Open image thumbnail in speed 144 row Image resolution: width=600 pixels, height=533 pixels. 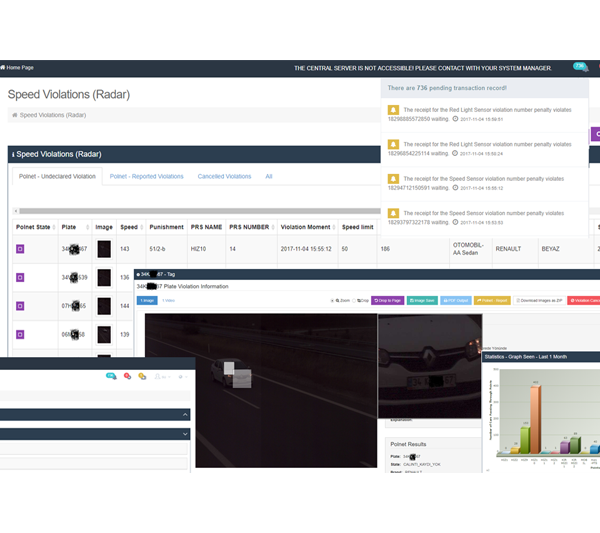coord(104,306)
